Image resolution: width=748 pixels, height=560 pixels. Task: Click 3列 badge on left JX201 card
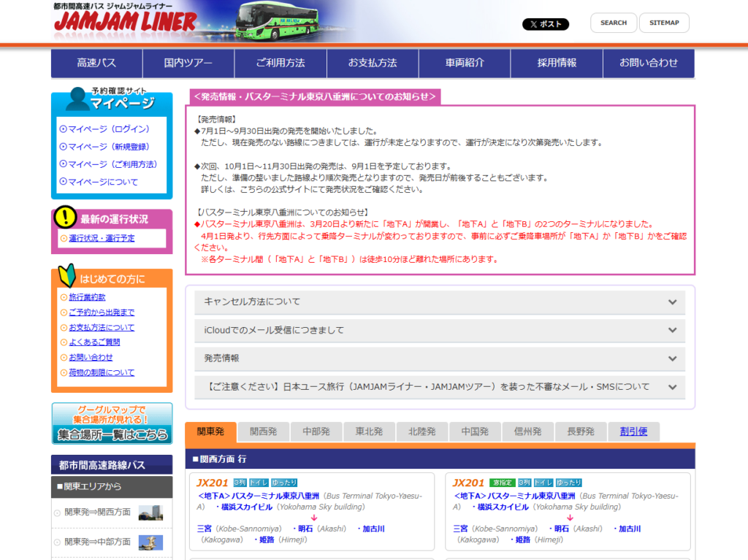pos(240,483)
